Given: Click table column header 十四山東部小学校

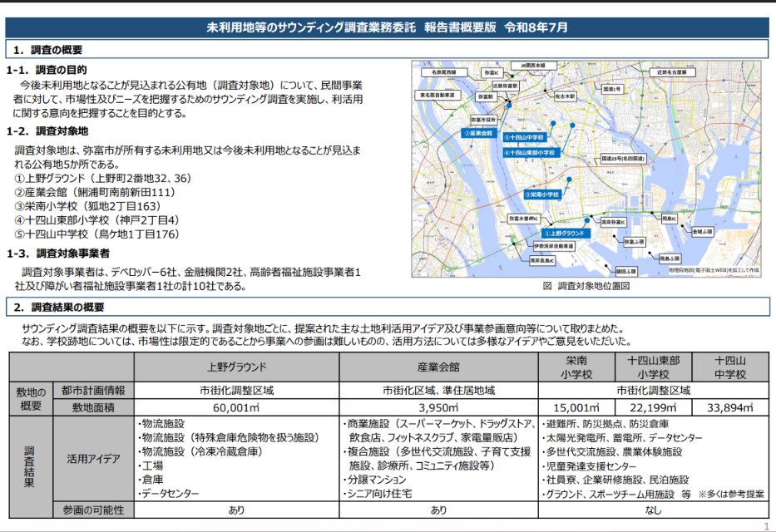Looking at the screenshot, I should [x=653, y=367].
